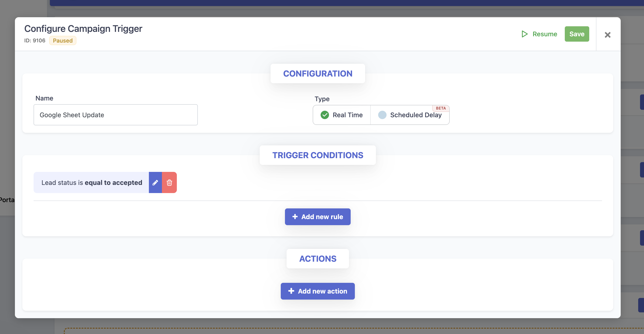Click the Add new rule button label
This screenshot has height=334, width=644.
(x=322, y=217)
